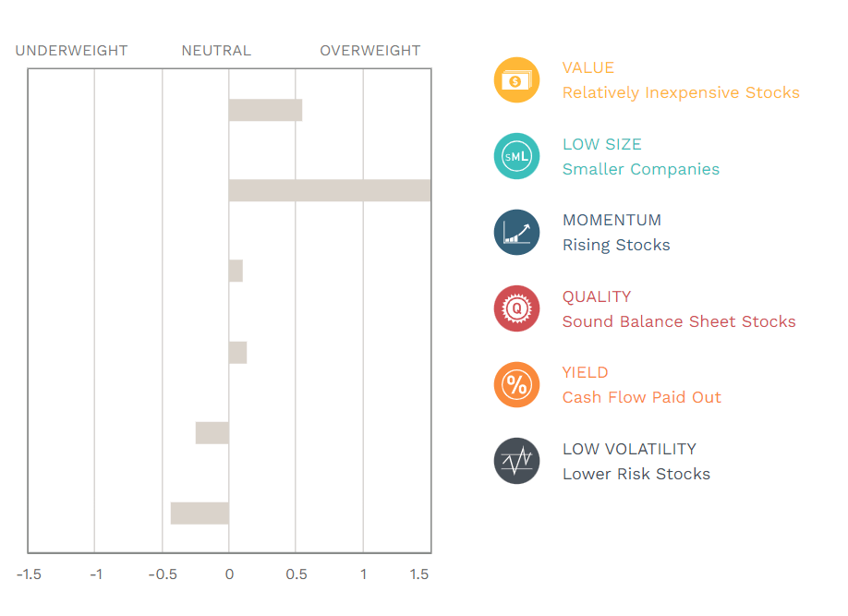Click the Low Size SML icon
The width and height of the screenshot is (848, 616).
(x=516, y=156)
